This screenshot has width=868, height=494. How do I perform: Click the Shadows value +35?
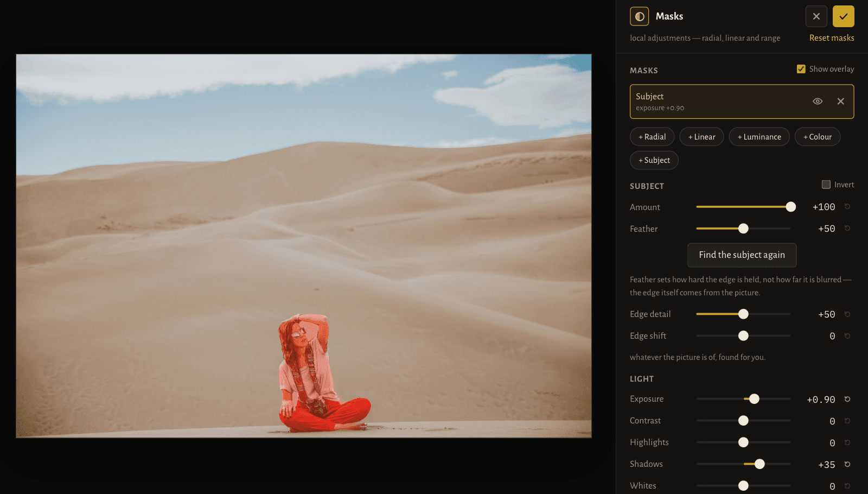point(827,465)
